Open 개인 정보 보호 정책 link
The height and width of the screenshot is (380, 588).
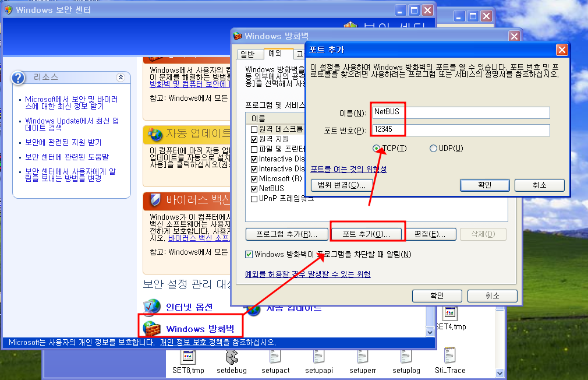tap(192, 343)
